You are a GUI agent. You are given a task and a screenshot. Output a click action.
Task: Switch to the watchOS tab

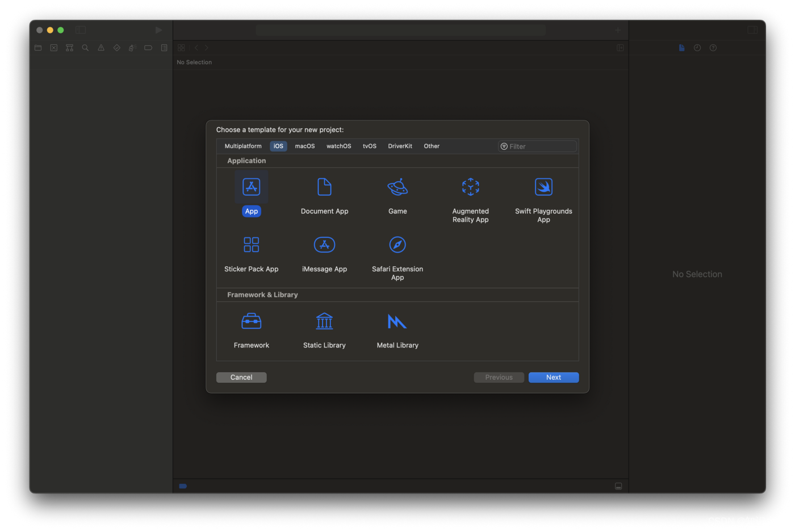coord(339,146)
